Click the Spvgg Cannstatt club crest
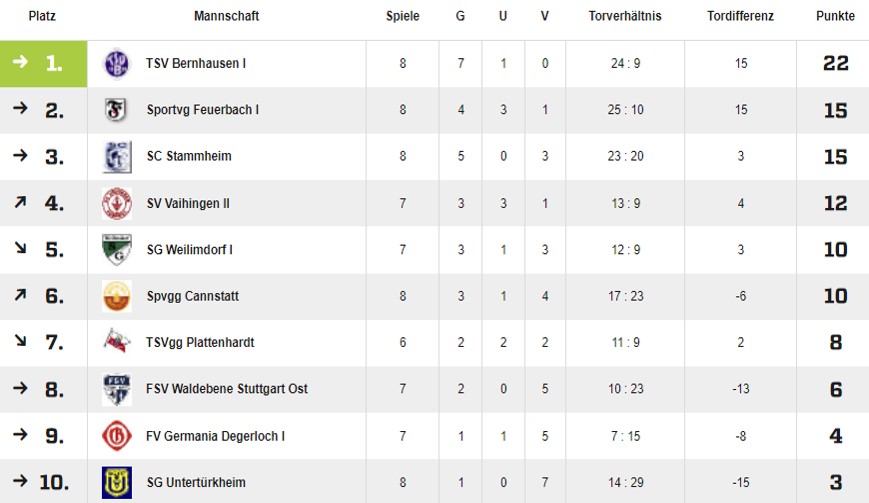The height and width of the screenshot is (503, 869). (x=117, y=296)
